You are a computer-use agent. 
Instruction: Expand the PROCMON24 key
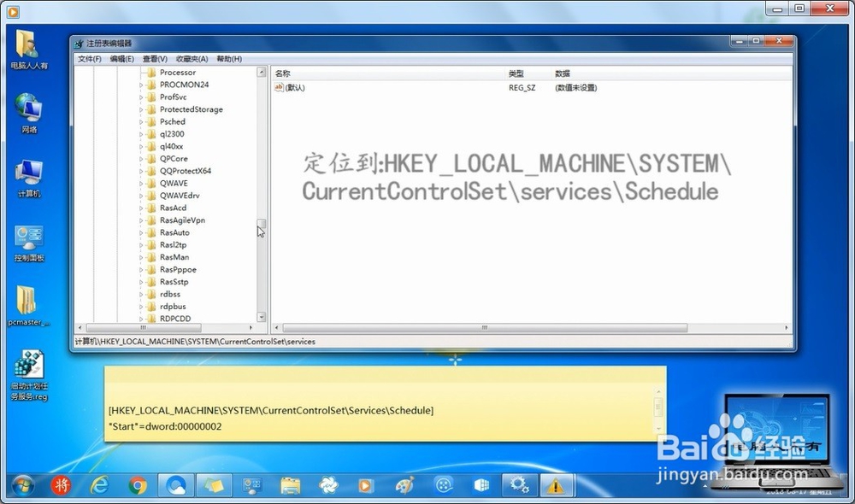pos(141,85)
